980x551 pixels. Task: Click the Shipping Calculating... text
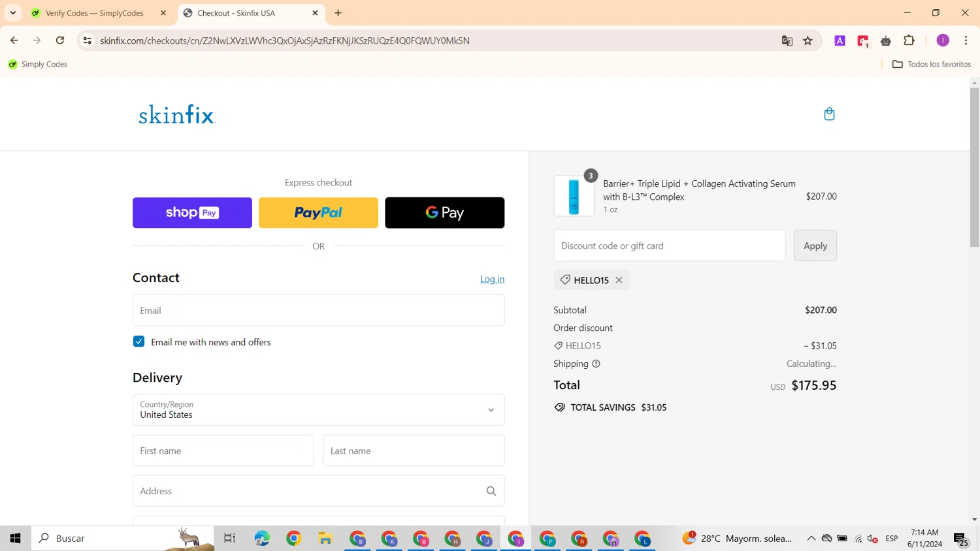click(x=811, y=364)
